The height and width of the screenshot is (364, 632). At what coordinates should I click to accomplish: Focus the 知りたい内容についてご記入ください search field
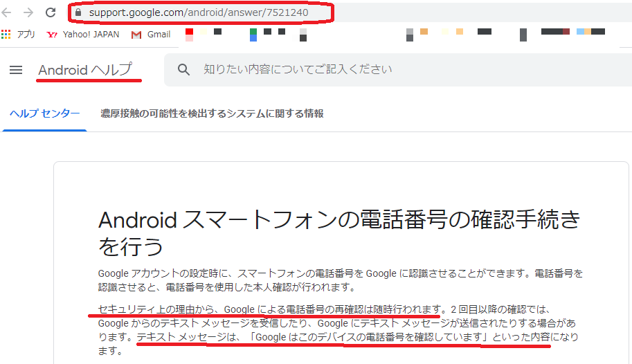397,69
